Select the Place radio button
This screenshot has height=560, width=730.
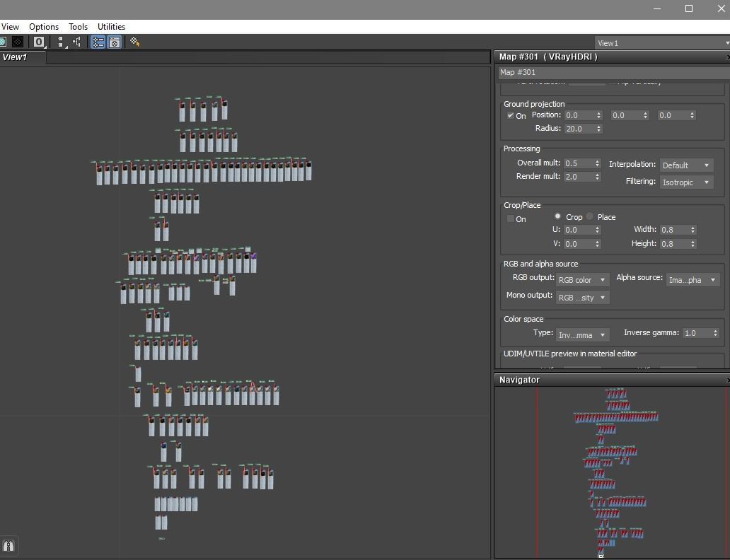[x=590, y=216]
